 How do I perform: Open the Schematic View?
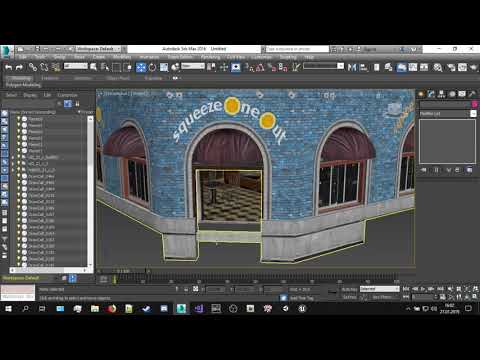[x=424, y=67]
